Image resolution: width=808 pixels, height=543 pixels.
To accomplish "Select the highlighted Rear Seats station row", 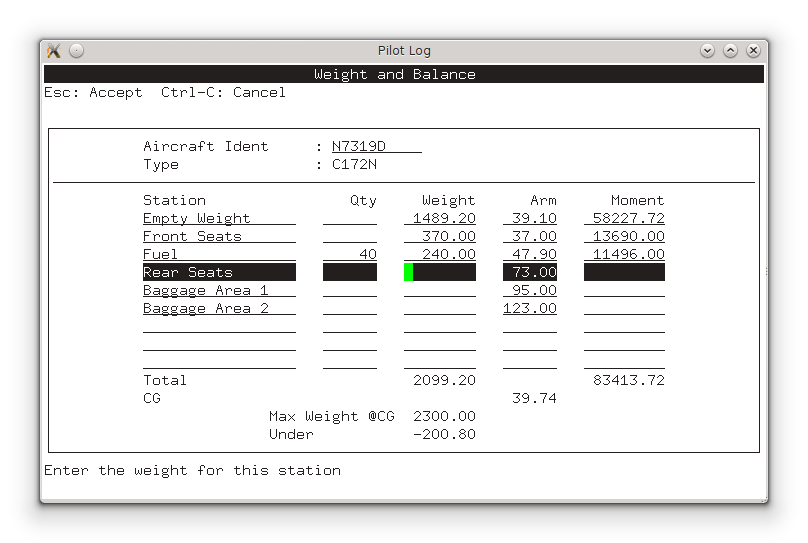I will coord(219,273).
